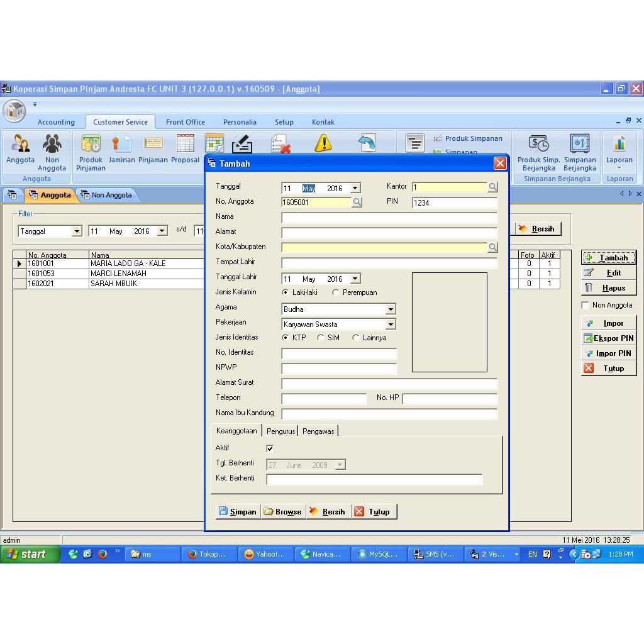644x644 pixels.
Task: Open Simpanan Berjangka safe icon
Action: point(579,152)
